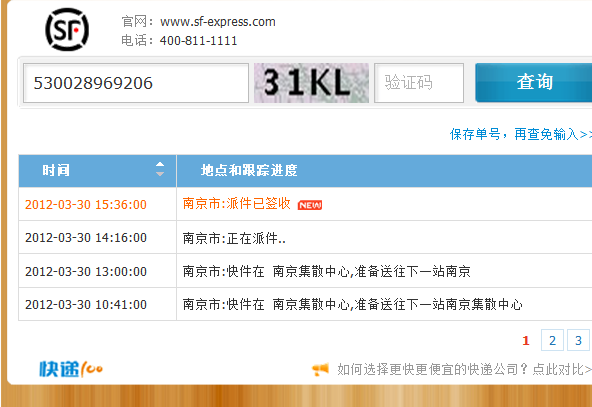Click the orange megaphone icon
592x407 pixels.
tap(320, 369)
